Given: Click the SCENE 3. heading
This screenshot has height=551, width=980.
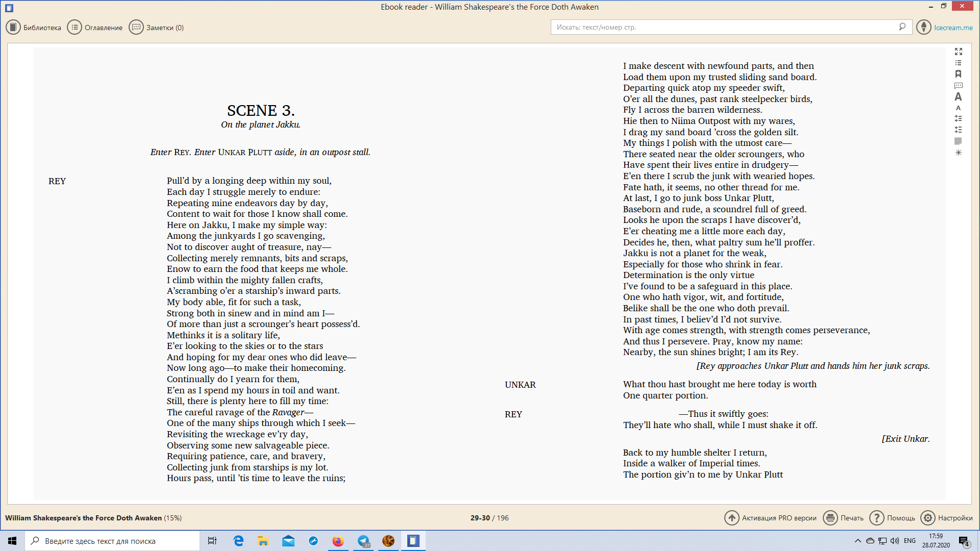Looking at the screenshot, I should tap(261, 110).
